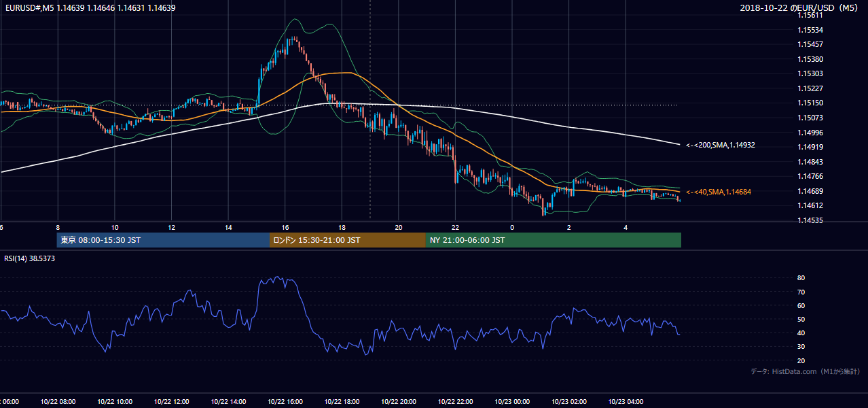Viewport: 868px width, 408px height.
Task: Click the hour label 18 under the price chart
Action: pyautogui.click(x=342, y=227)
